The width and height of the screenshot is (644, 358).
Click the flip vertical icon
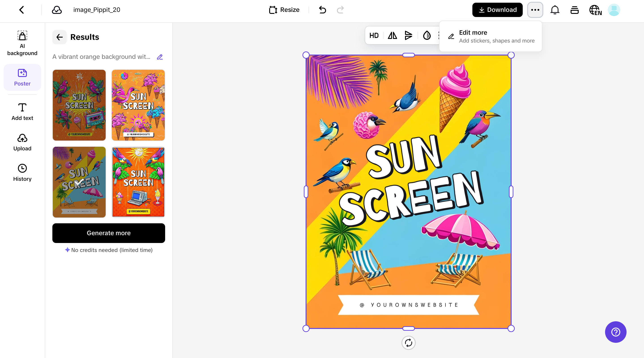[408, 36]
